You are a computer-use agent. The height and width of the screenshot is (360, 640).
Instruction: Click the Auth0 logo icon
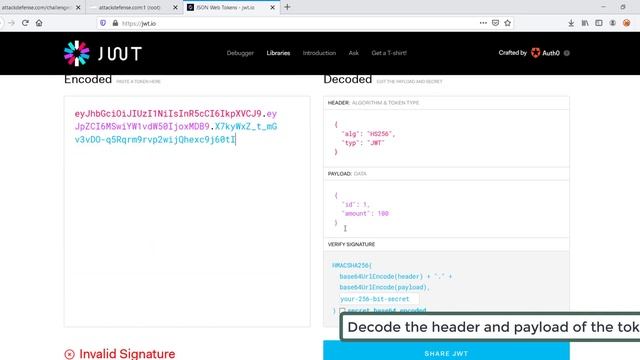point(536,53)
